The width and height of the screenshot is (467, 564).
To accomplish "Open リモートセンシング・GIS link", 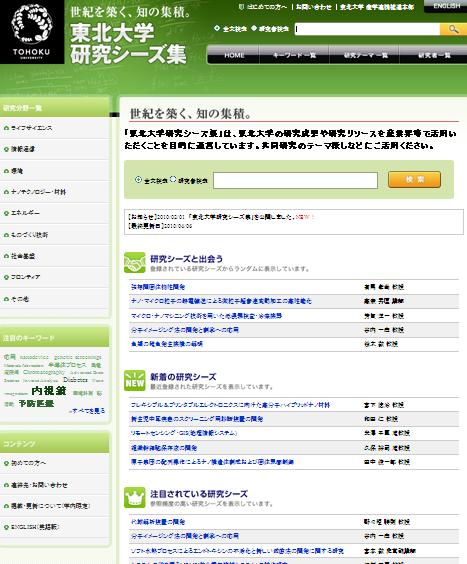I will pos(184,433).
